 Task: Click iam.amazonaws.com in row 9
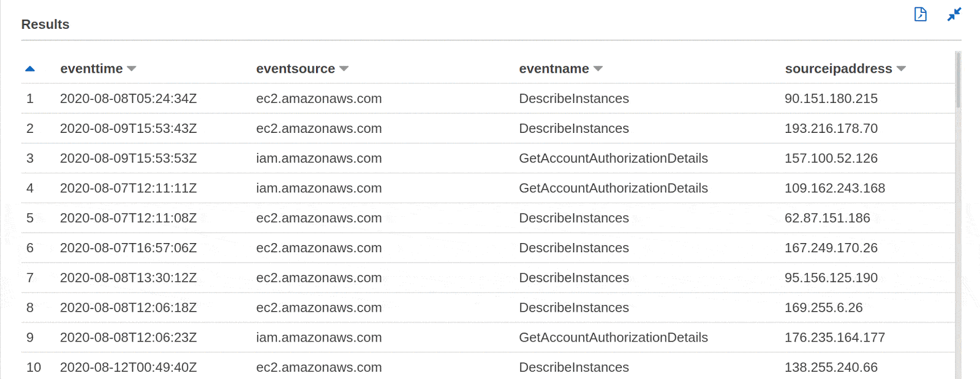[319, 338]
